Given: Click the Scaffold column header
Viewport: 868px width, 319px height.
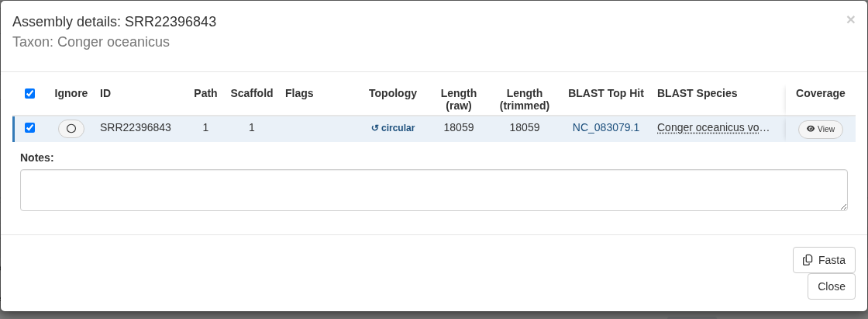Looking at the screenshot, I should tap(252, 93).
